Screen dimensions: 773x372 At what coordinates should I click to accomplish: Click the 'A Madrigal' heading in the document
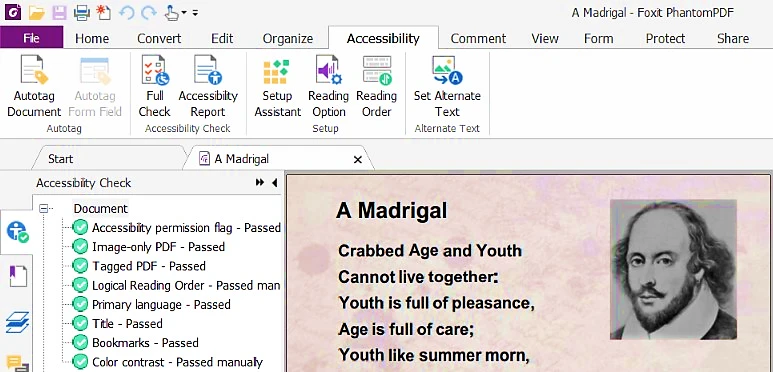[392, 210]
